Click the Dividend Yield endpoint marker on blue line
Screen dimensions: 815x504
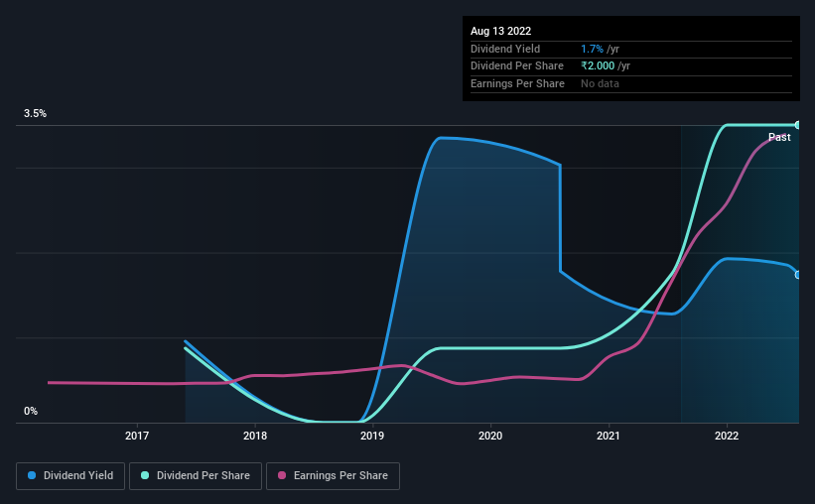pyautogui.click(x=797, y=275)
